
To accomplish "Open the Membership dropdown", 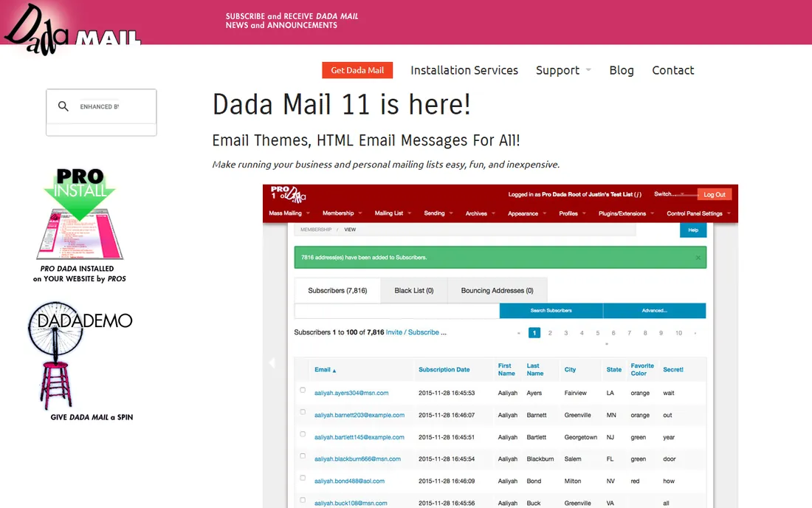I will click(342, 213).
